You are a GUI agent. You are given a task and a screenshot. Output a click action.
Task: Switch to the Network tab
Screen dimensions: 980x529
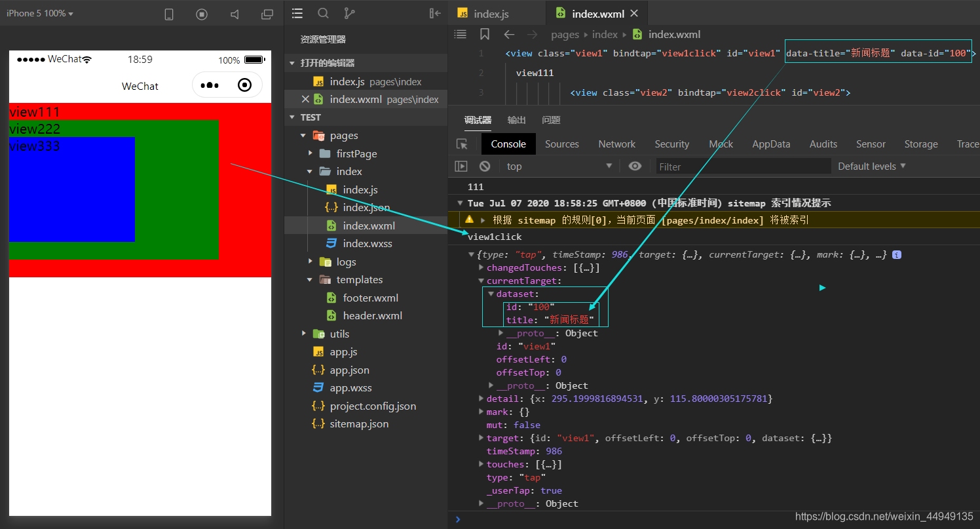coord(617,144)
